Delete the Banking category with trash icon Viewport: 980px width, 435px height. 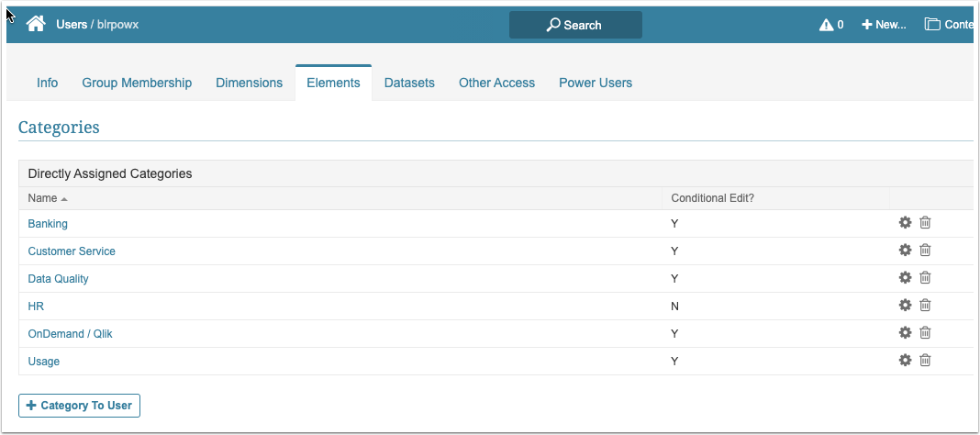coord(925,223)
